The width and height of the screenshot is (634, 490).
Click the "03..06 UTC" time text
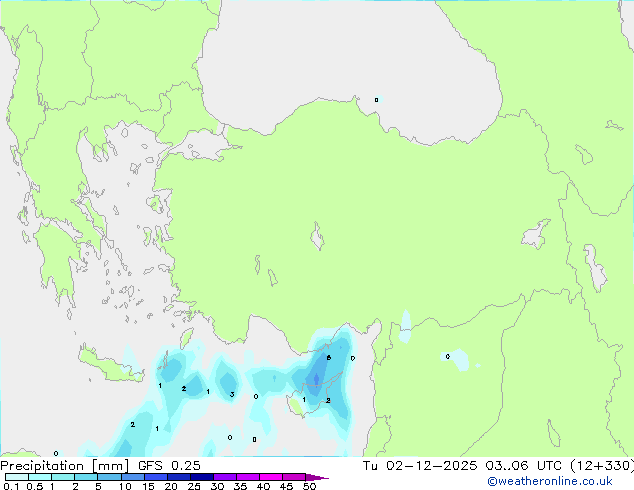click(523, 466)
